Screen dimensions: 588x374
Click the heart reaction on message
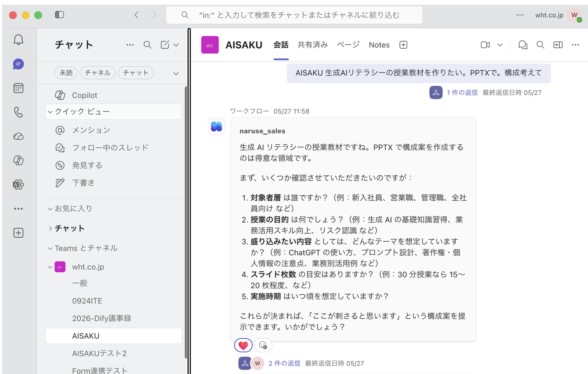click(x=243, y=345)
